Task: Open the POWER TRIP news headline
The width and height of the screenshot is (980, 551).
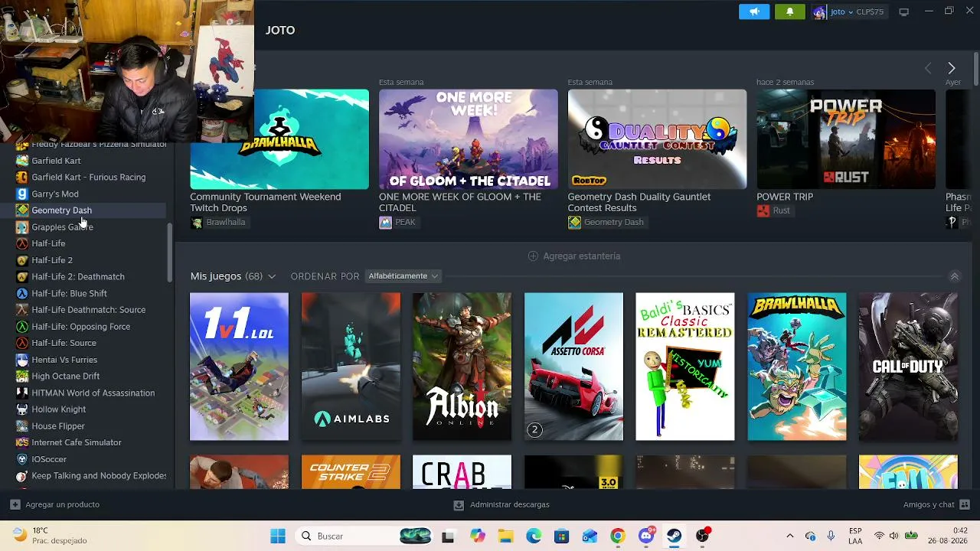Action: tap(785, 197)
